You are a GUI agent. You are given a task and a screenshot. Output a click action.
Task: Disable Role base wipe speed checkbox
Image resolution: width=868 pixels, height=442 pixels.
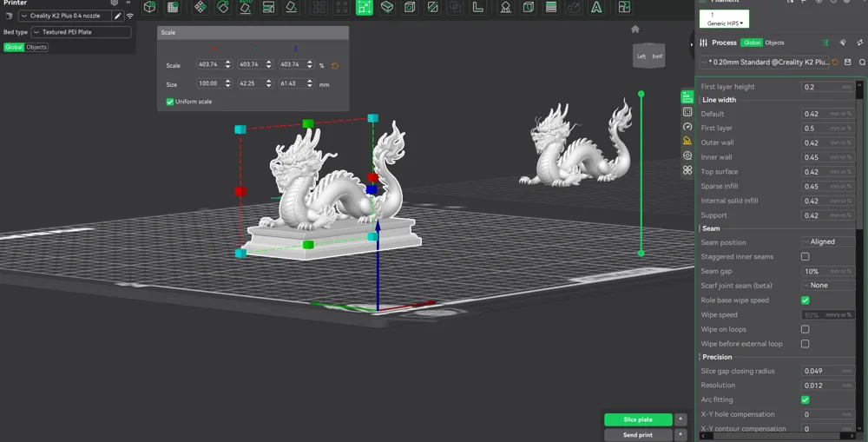pos(805,300)
